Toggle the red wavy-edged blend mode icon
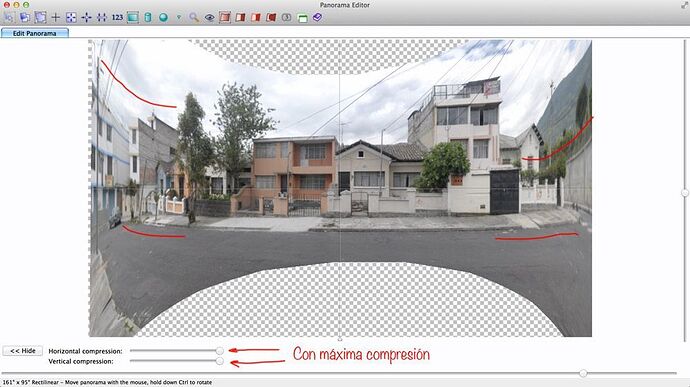The width and height of the screenshot is (690, 387). pos(271,18)
